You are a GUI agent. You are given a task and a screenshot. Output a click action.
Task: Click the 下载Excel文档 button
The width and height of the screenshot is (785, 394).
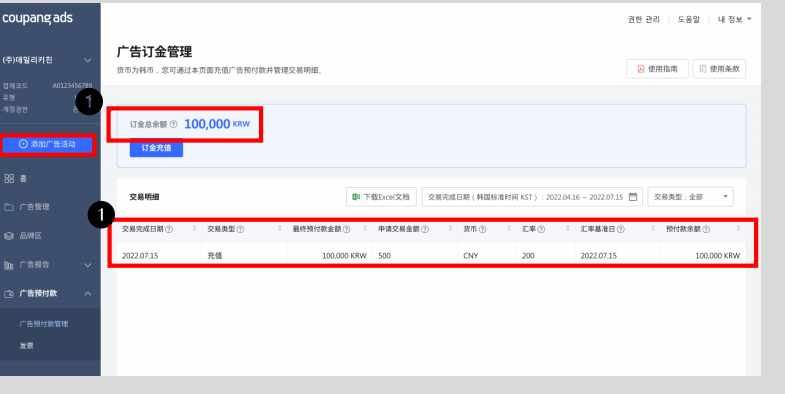[381, 197]
